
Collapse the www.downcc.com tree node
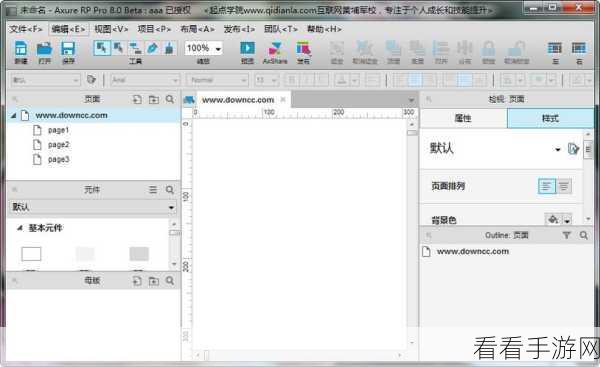(13, 115)
